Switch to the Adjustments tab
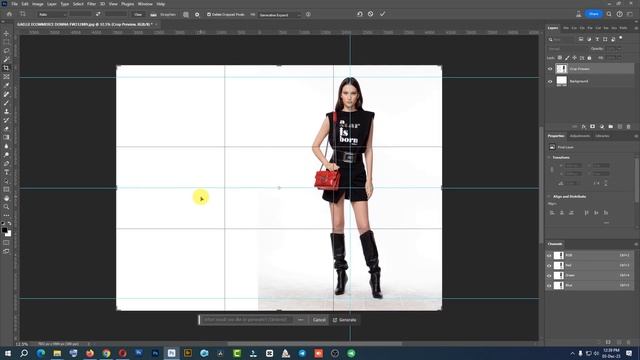This screenshot has height=360, width=640. 580,136
